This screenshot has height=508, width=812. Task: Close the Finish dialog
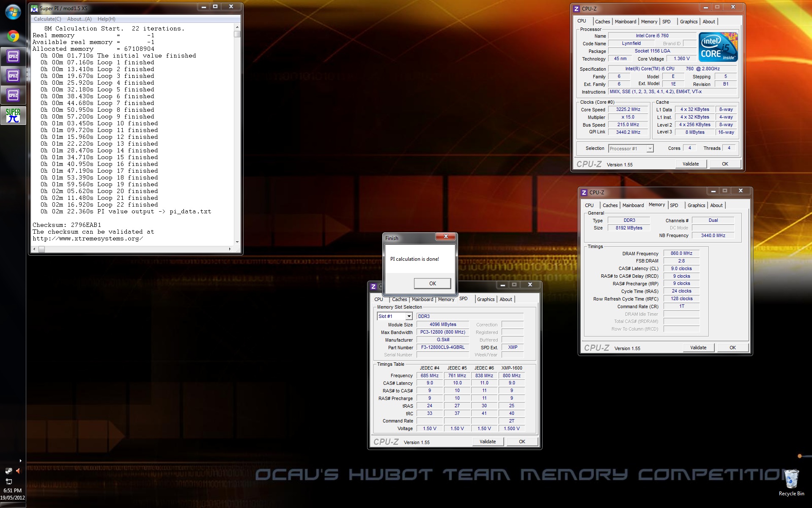446,237
